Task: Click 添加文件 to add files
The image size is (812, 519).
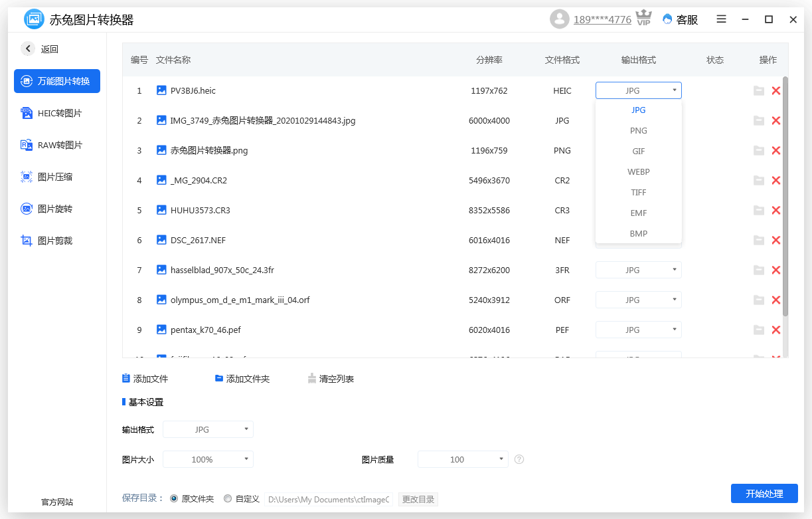Action: click(x=145, y=379)
